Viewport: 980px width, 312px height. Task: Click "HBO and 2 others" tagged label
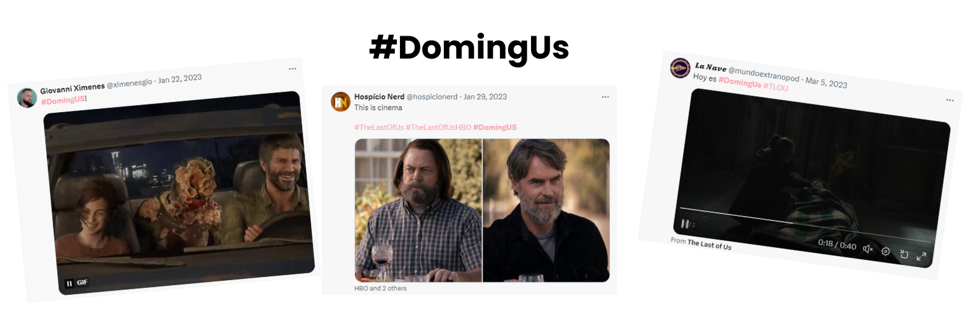(x=380, y=288)
